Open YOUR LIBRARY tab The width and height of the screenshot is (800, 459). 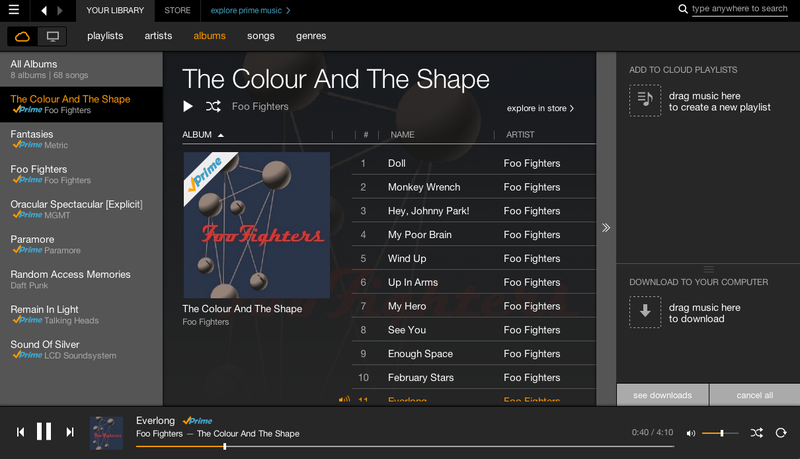115,10
